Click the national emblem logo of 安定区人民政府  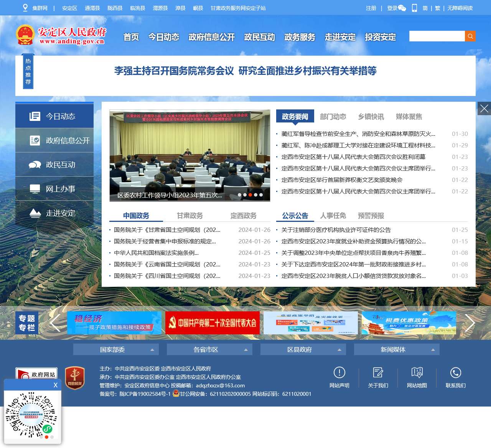pos(25,35)
